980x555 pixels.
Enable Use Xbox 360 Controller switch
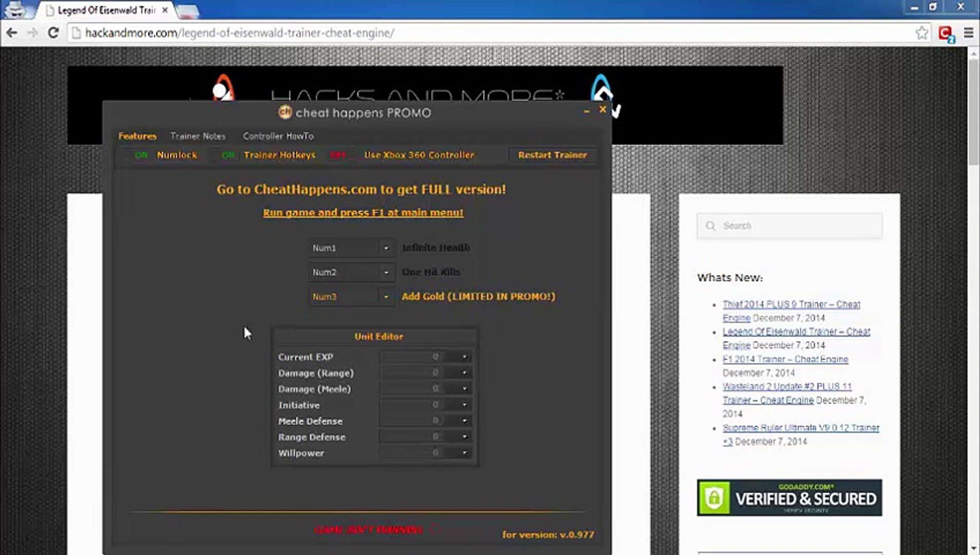point(337,155)
